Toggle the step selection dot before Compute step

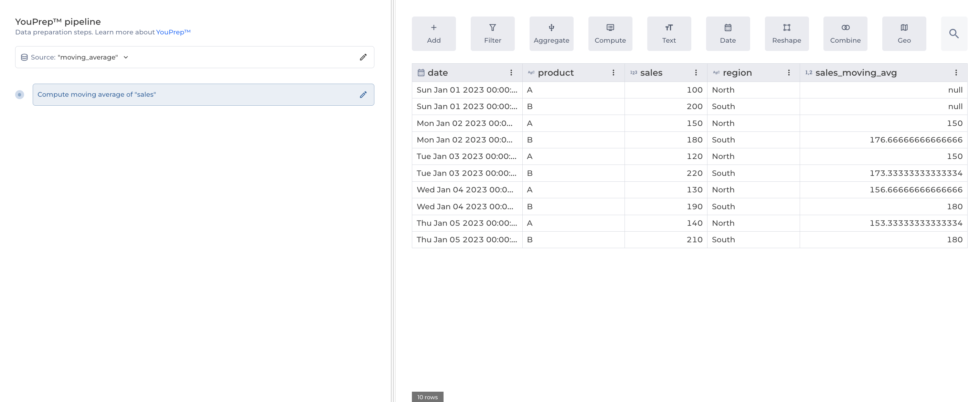coord(19,94)
